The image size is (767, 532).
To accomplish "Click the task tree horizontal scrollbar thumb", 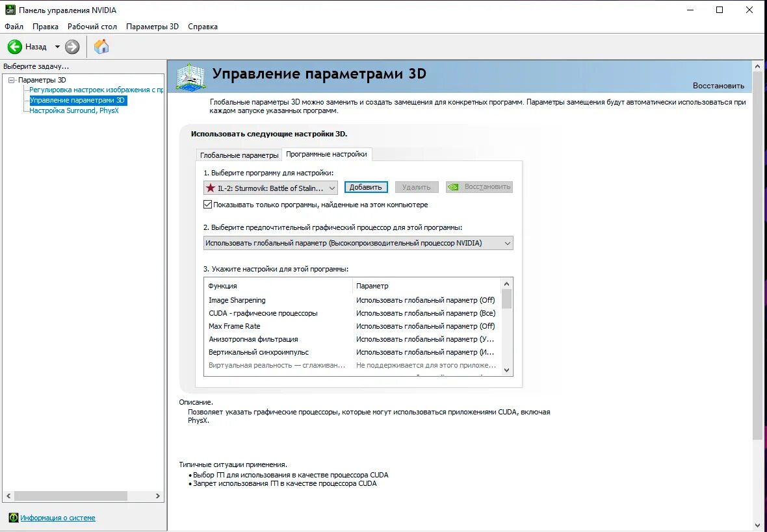I will (70, 496).
